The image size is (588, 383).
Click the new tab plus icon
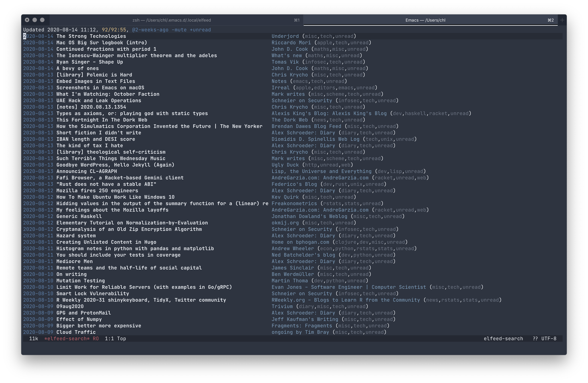pyautogui.click(x=562, y=20)
